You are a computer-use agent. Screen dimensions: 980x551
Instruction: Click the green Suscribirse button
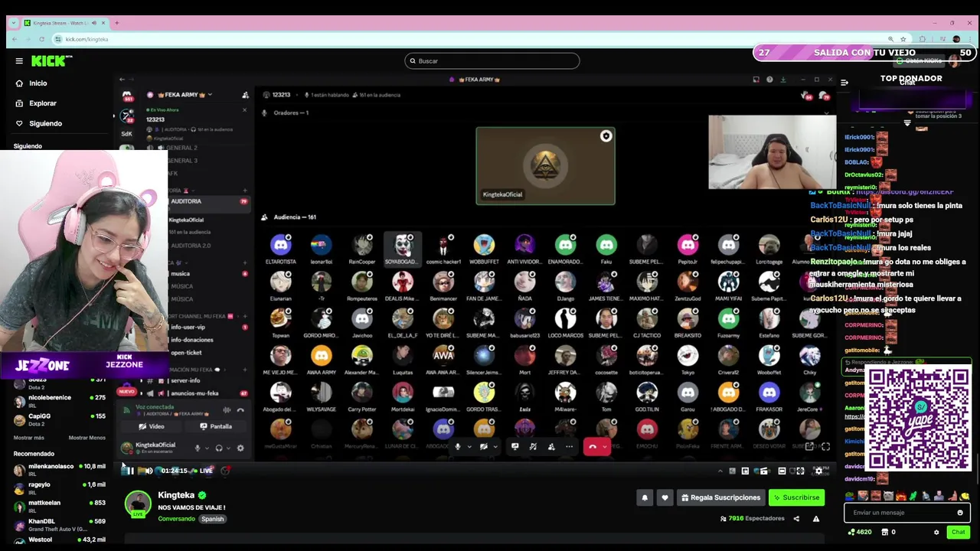796,497
